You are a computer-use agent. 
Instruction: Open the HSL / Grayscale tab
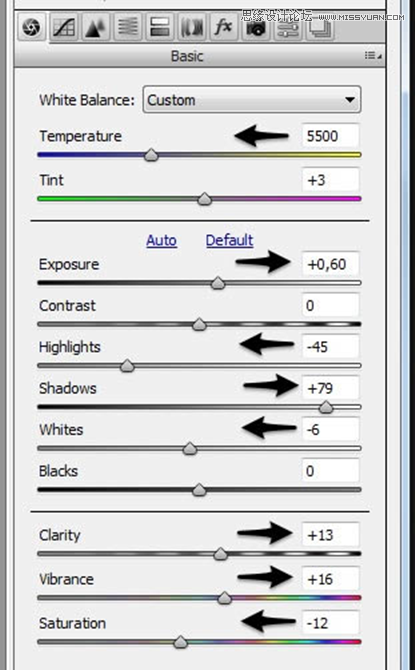[127, 27]
